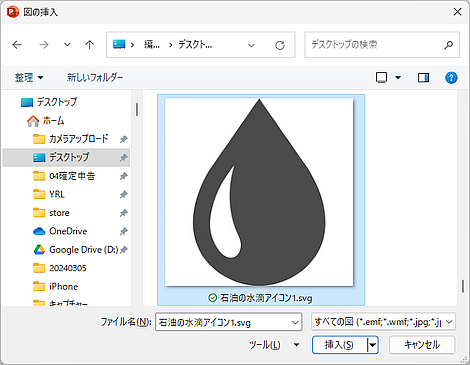The image size is (470, 365).
Task: Open file type filter すべての図 dropdown
Action: tap(383, 322)
